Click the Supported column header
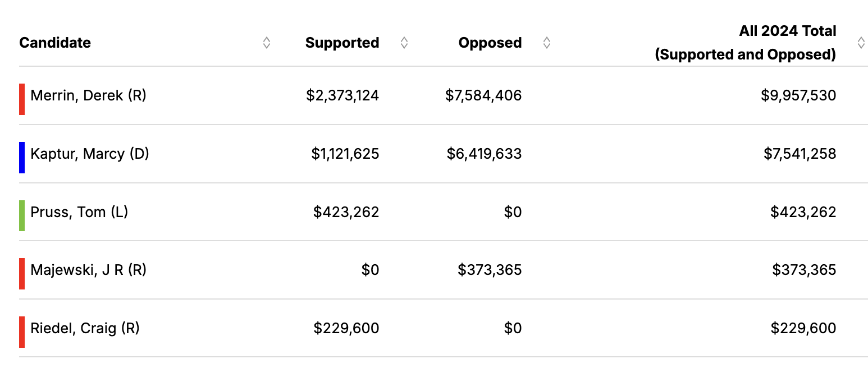This screenshot has width=868, height=368. 342,43
